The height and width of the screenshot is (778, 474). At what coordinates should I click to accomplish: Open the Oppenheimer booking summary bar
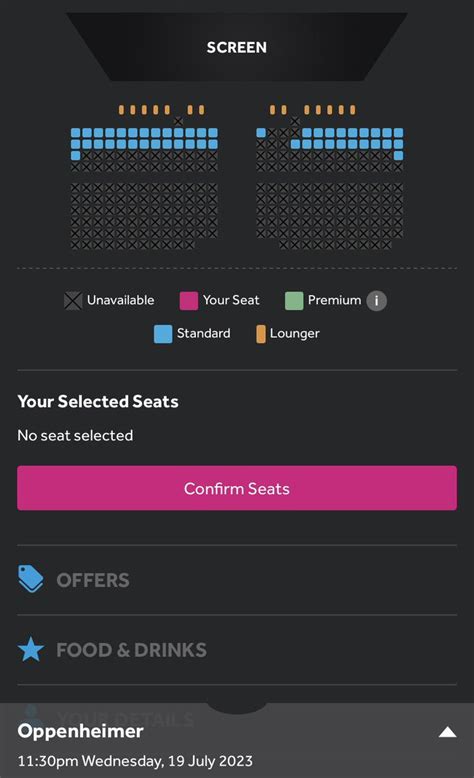pos(237,740)
